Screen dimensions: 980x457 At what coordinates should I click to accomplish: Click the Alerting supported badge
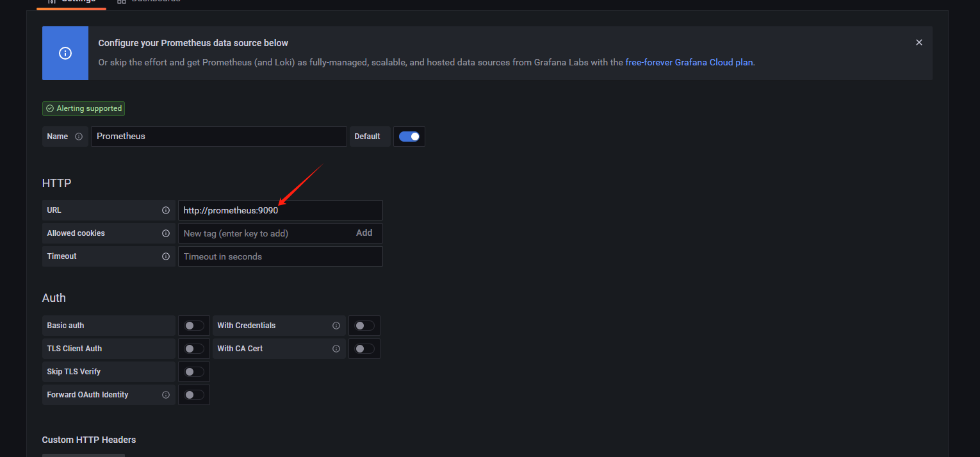pyautogui.click(x=83, y=109)
